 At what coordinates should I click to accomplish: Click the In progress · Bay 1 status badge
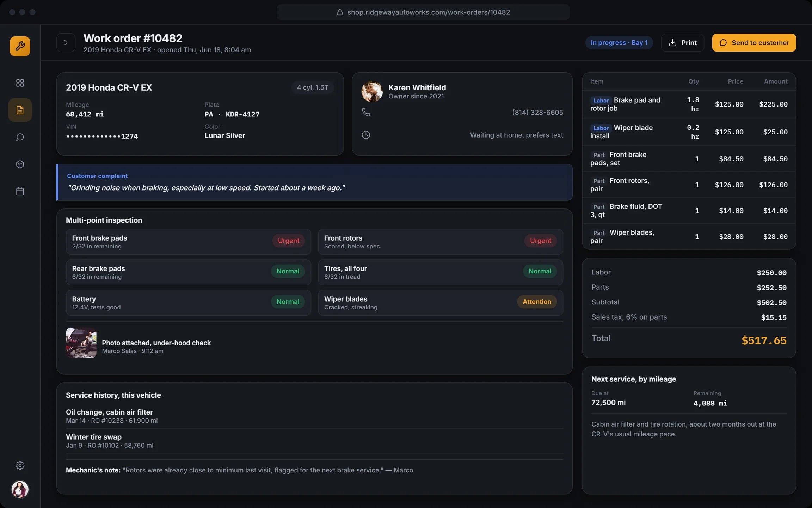click(x=619, y=43)
